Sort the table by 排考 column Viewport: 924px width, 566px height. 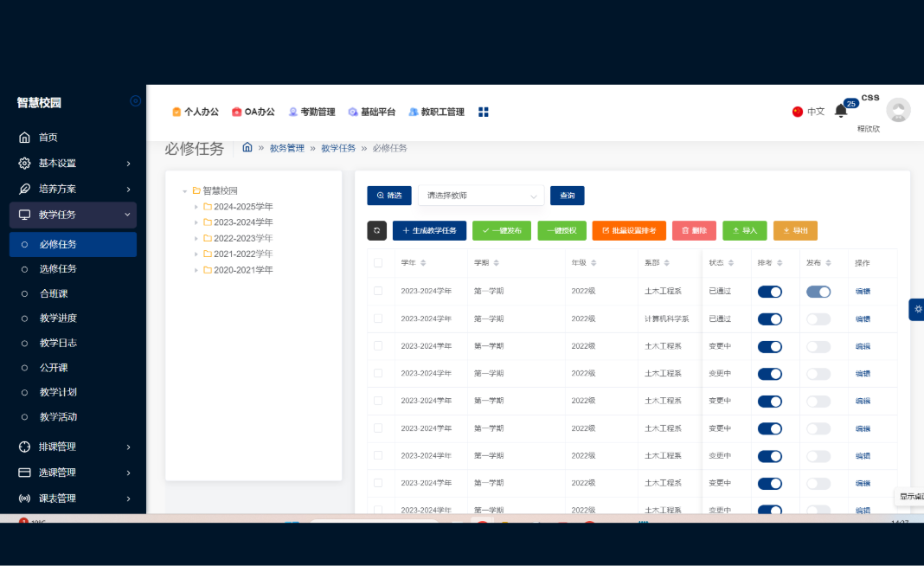click(780, 263)
